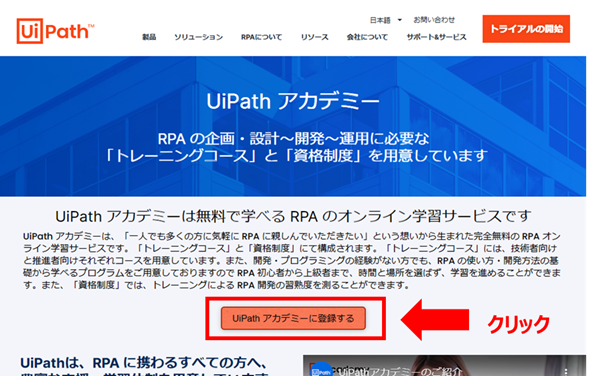Play the UiPathアカデミーのご紹介 video
Image resolution: width=590 pixels, height=376 pixels.
(444, 365)
